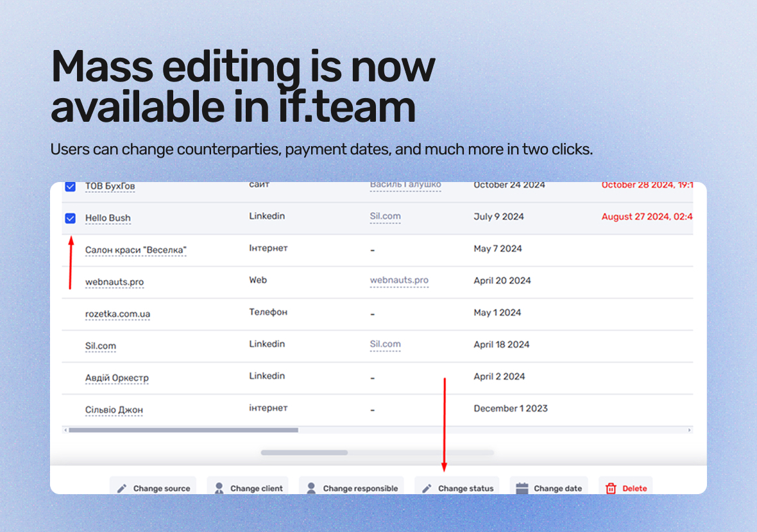
Task: Click the scrollbar left arrow
Action: pyautogui.click(x=65, y=429)
